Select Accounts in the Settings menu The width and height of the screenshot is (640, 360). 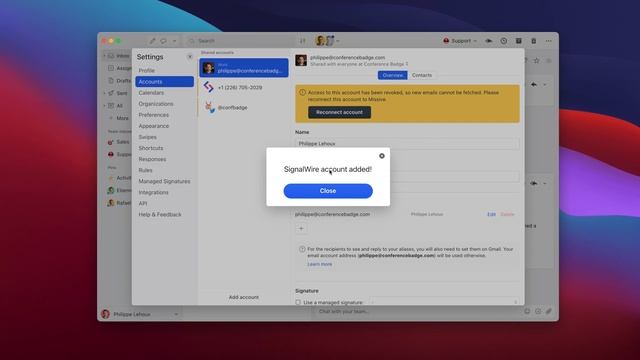[164, 82]
